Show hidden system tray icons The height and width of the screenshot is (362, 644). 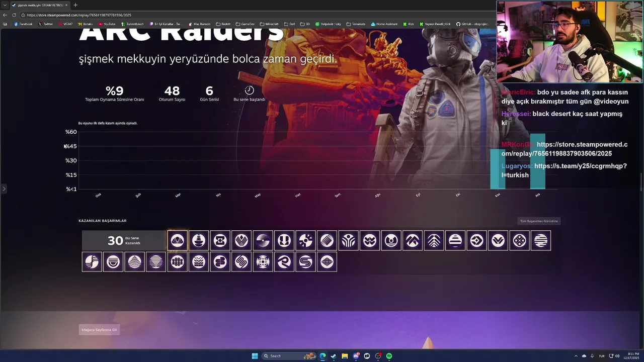pos(577,356)
